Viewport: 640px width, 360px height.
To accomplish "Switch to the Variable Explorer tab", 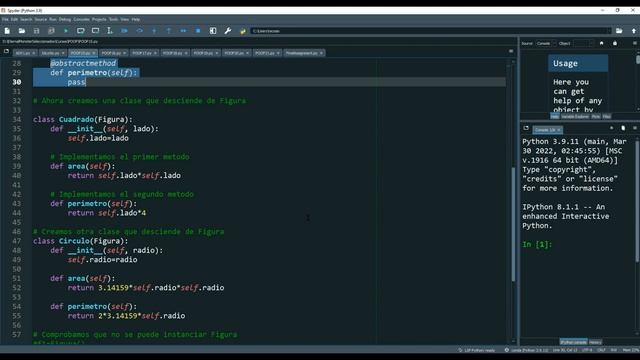I will click(575, 117).
